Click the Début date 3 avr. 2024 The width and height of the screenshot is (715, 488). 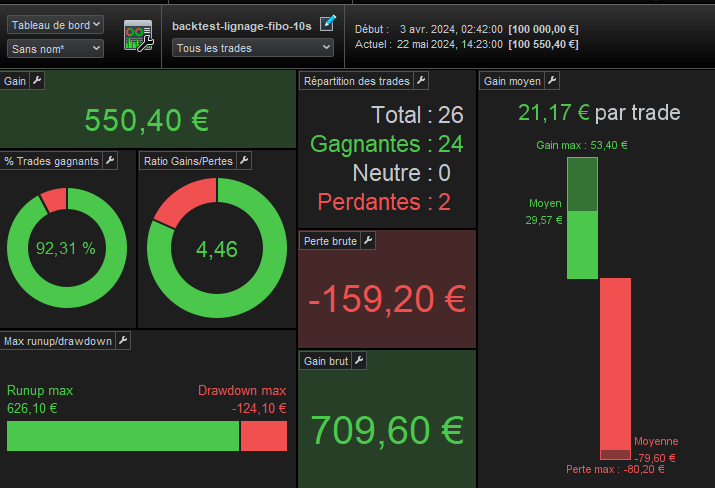451,29
